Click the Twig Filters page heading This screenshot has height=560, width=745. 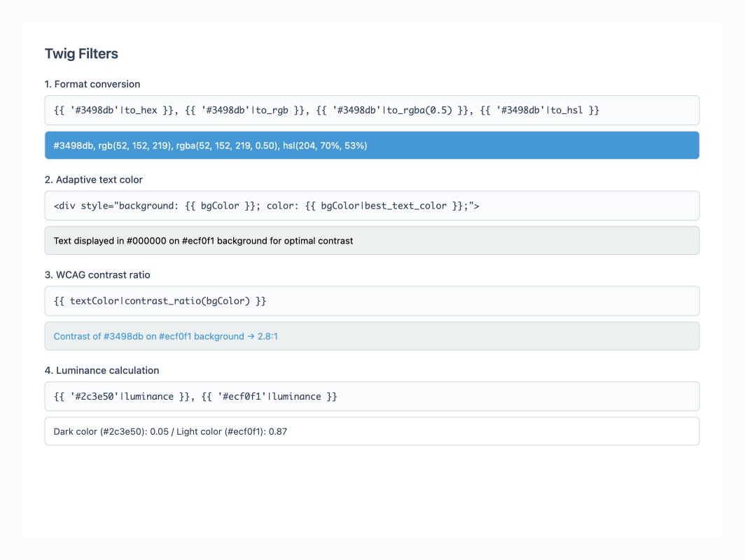(x=81, y=54)
